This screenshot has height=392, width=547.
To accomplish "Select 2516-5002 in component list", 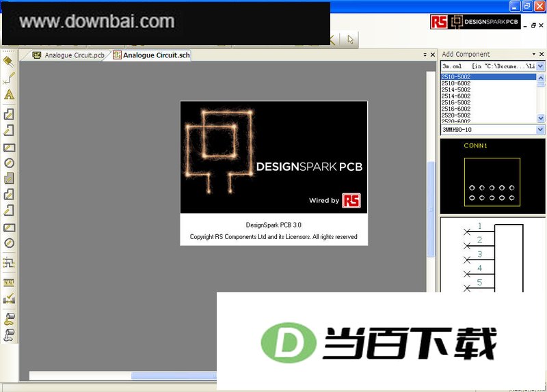I will tap(488, 102).
